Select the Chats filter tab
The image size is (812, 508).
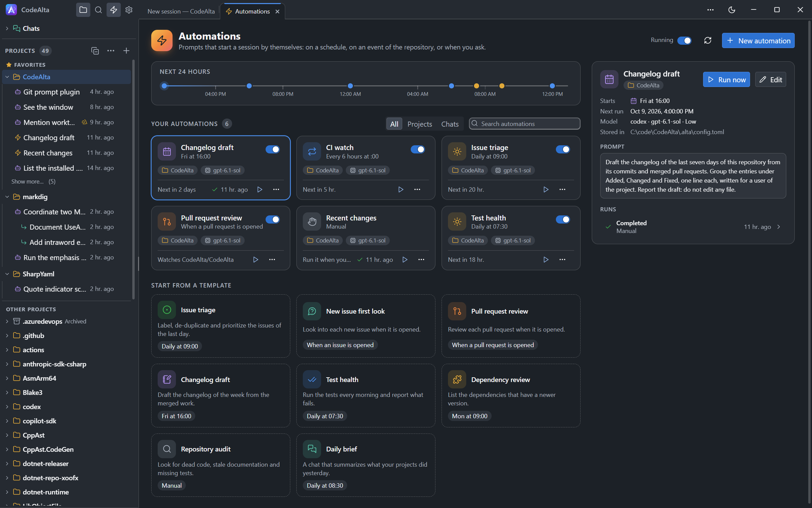[450, 124]
